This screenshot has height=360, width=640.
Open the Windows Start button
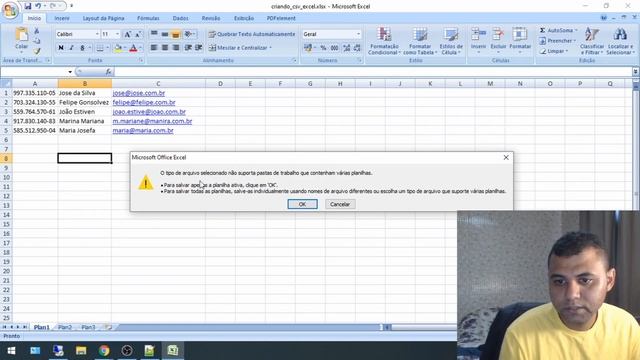[11, 351]
